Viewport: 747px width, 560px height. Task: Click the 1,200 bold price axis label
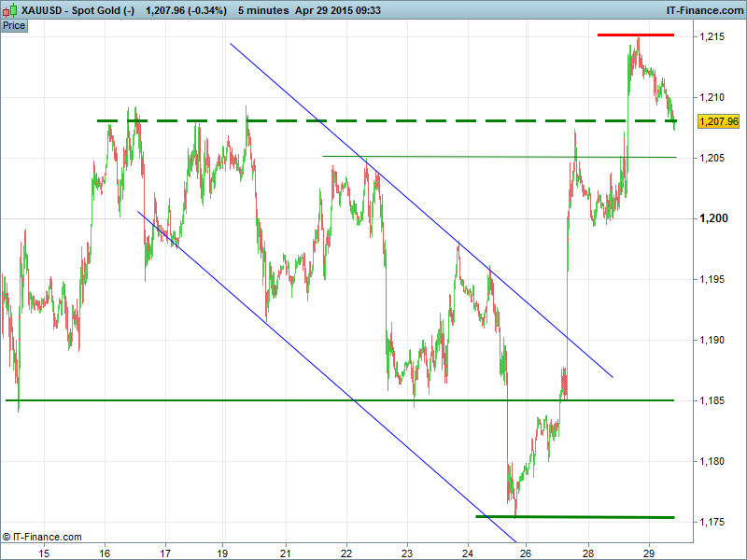(x=713, y=218)
